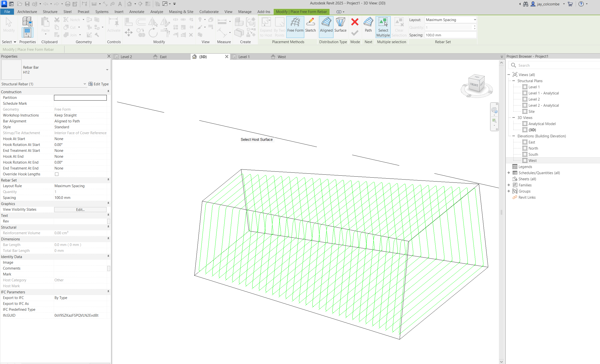Switch to the East view tab

163,57
